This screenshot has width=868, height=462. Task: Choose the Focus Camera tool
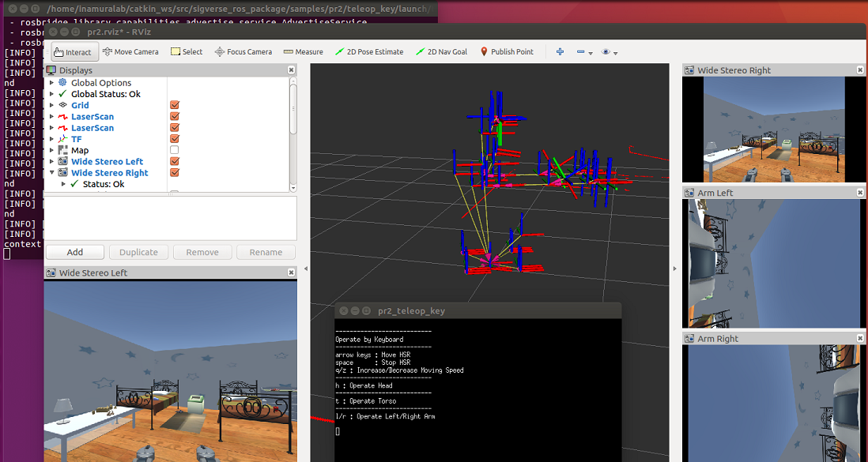pyautogui.click(x=243, y=52)
